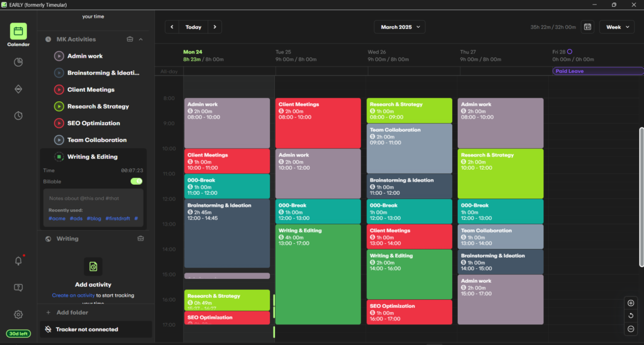
Task: Click archive icon next to MK Activities
Action: pyautogui.click(x=130, y=40)
